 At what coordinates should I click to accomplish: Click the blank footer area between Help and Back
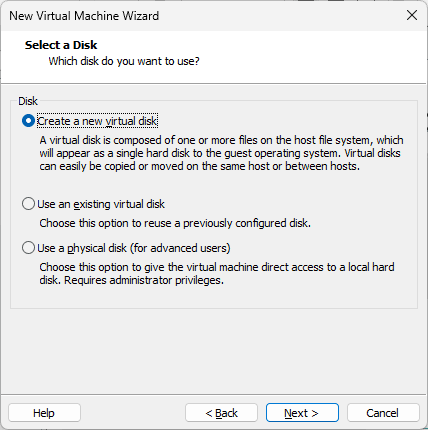coord(133,413)
